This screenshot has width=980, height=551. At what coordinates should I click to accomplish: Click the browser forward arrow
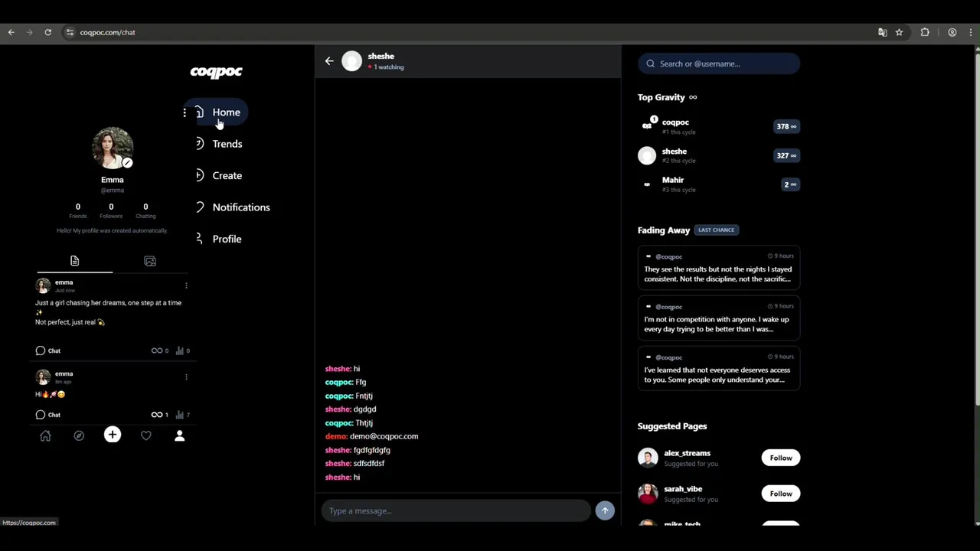pyautogui.click(x=29, y=32)
